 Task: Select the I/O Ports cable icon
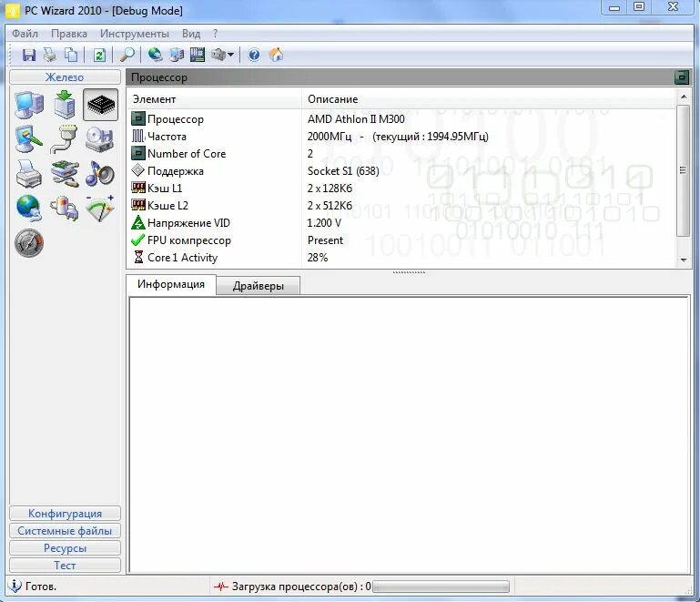point(65,139)
